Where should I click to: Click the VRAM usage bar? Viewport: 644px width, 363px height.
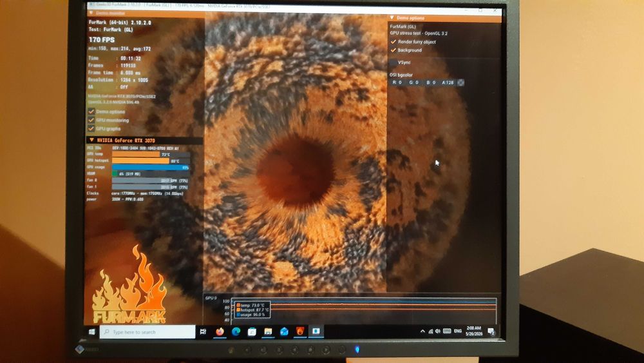coord(151,174)
